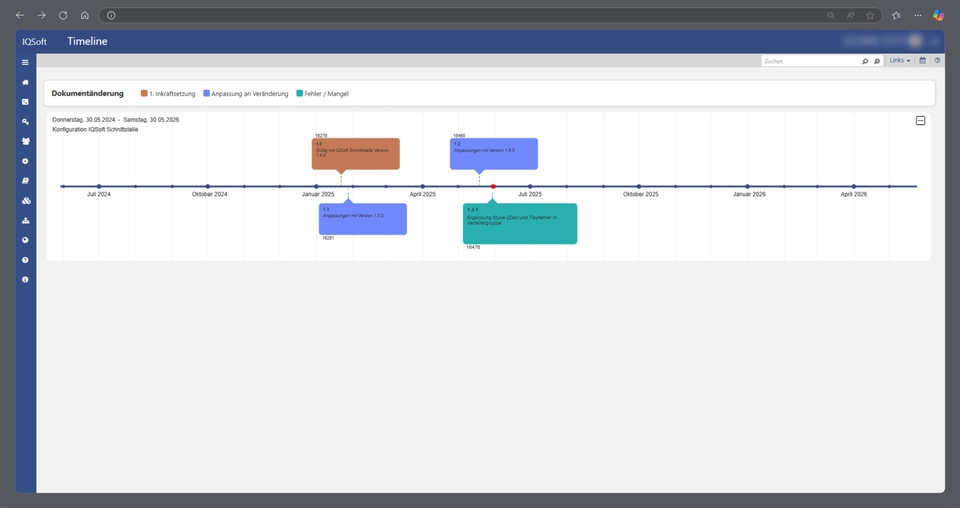Select the brown version 1.0 event card

point(356,154)
